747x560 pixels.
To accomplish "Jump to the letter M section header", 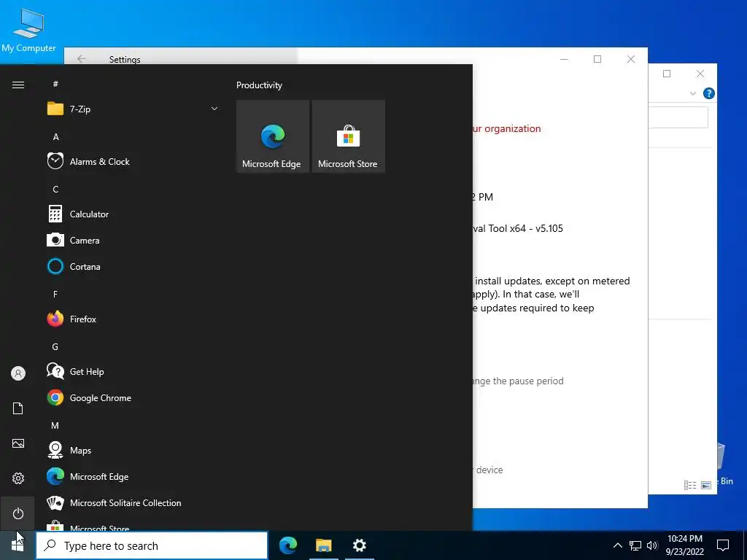I will pyautogui.click(x=55, y=426).
